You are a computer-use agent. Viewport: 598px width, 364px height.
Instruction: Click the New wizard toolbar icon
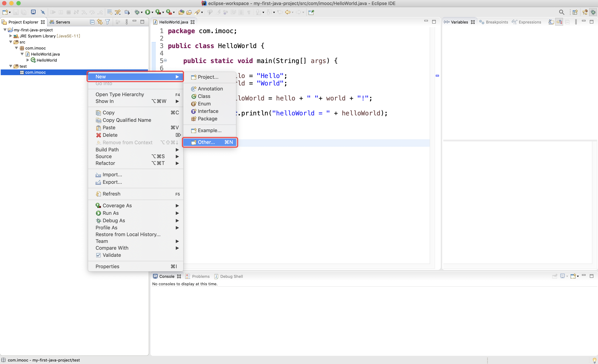5,12
